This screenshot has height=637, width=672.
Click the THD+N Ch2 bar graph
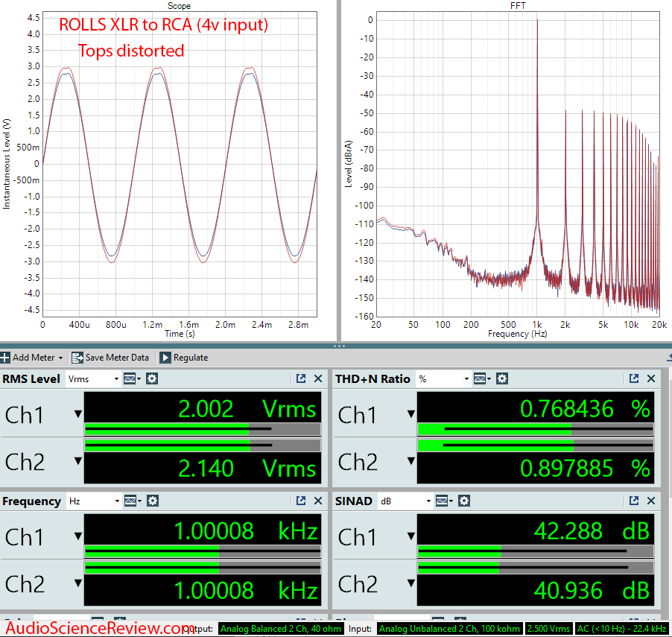pyautogui.click(x=536, y=446)
